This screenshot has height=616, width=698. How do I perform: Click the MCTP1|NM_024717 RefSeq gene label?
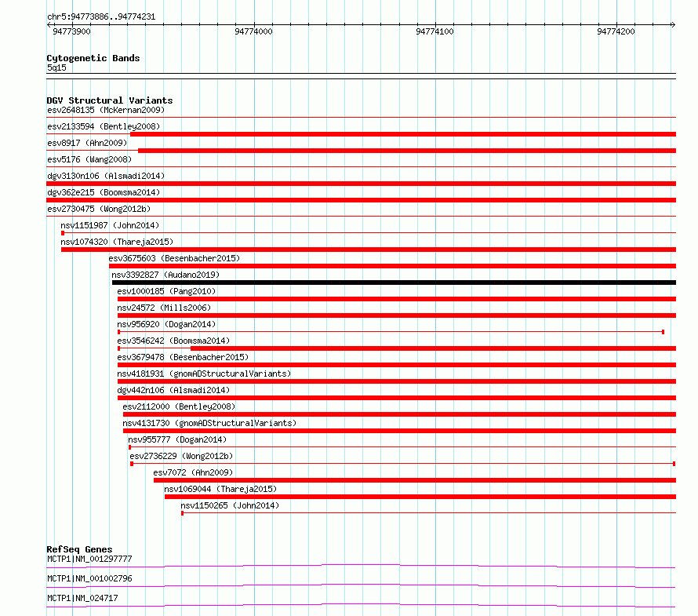pos(83,598)
